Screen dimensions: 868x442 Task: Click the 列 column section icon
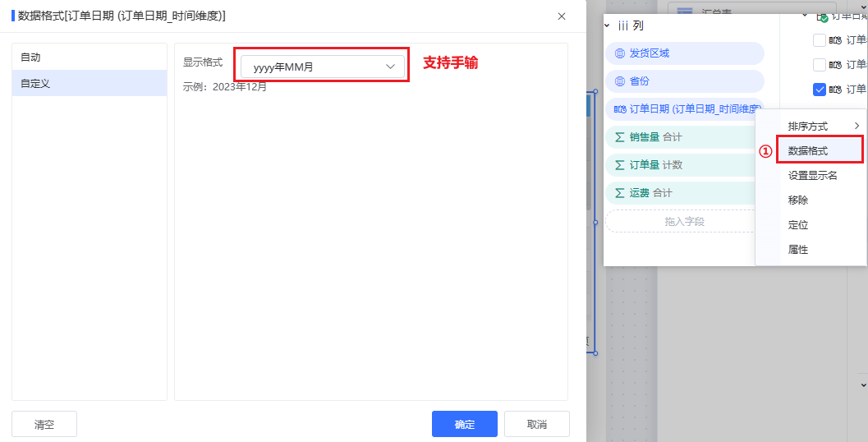point(622,26)
